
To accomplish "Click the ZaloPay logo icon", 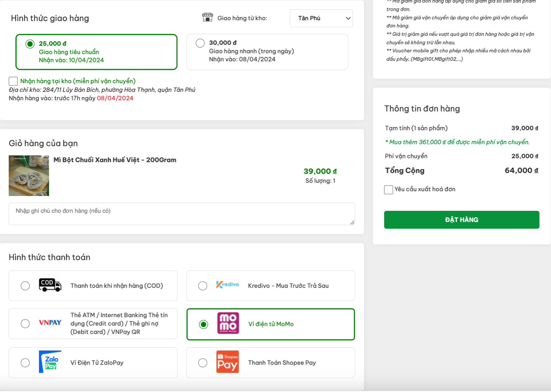I will point(50,362).
